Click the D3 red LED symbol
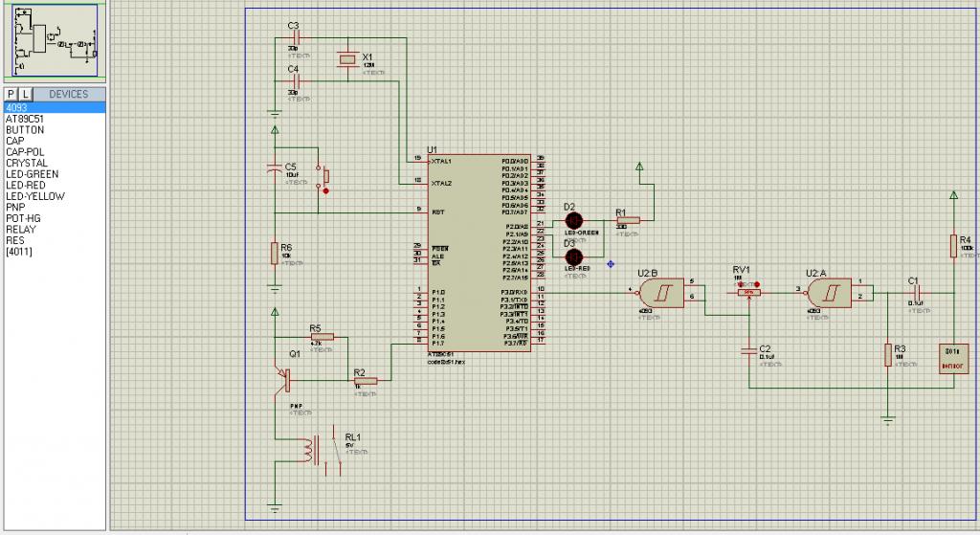Screen dimensions: 980x535 (x=574, y=256)
